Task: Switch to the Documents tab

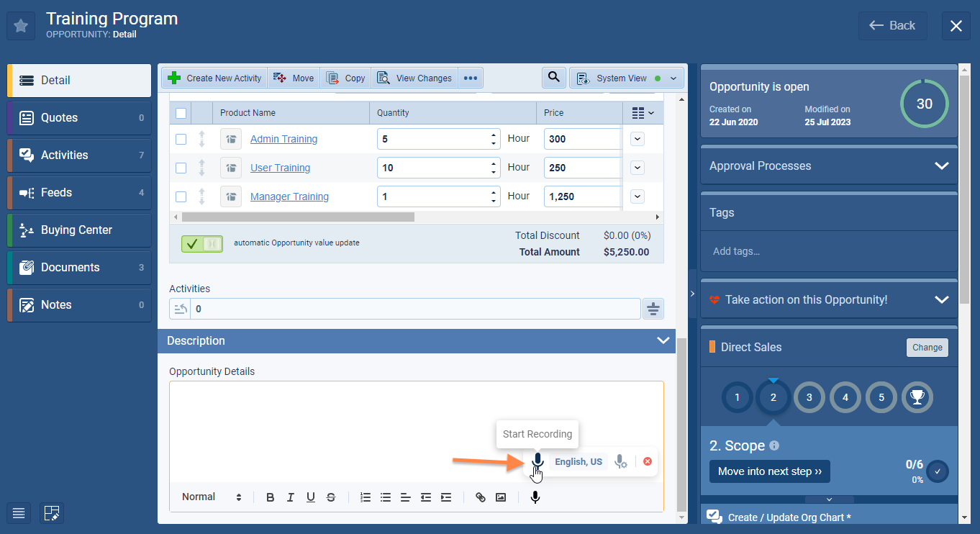Action: (79, 268)
